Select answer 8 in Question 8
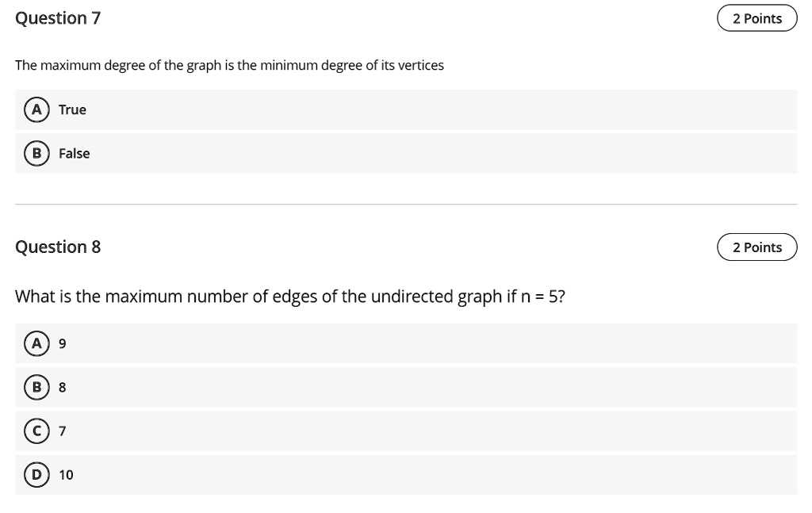Image resolution: width=812 pixels, height=513 pixels. [x=62, y=387]
